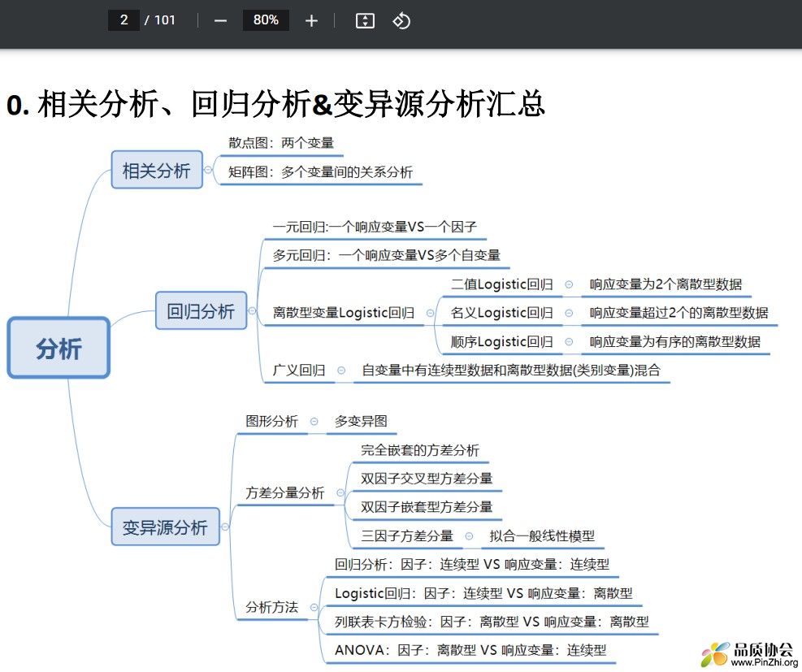
Task: Click the 离散型变量Logistic回归 label
Action: (x=343, y=313)
